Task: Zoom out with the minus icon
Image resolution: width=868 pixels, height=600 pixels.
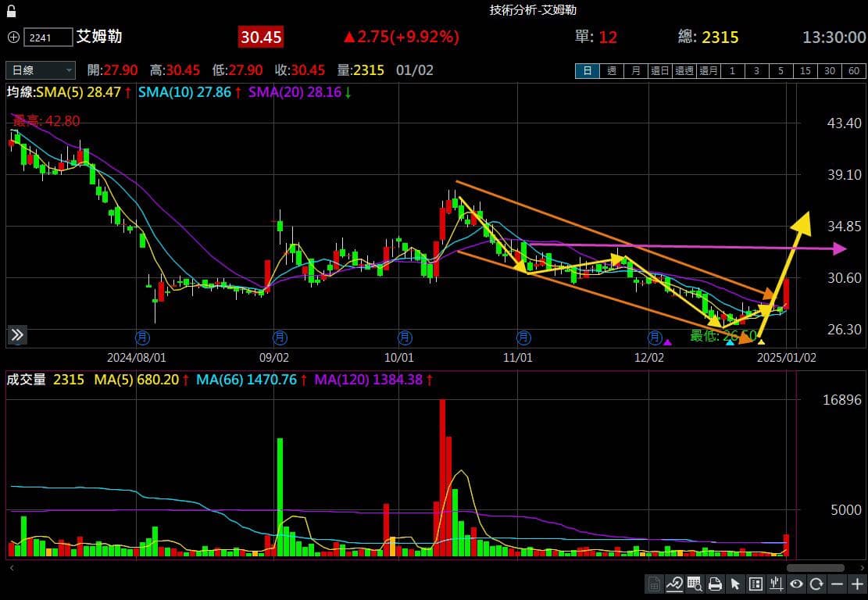Action: pos(837,584)
